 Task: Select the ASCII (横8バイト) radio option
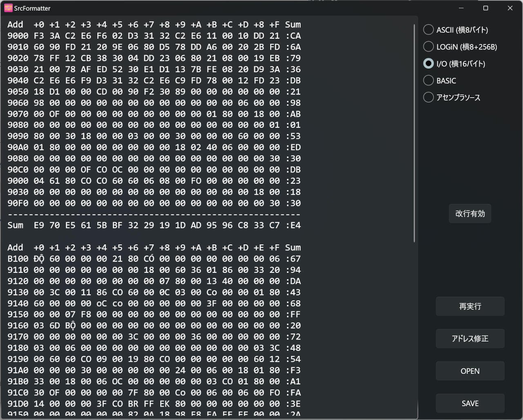[428, 30]
